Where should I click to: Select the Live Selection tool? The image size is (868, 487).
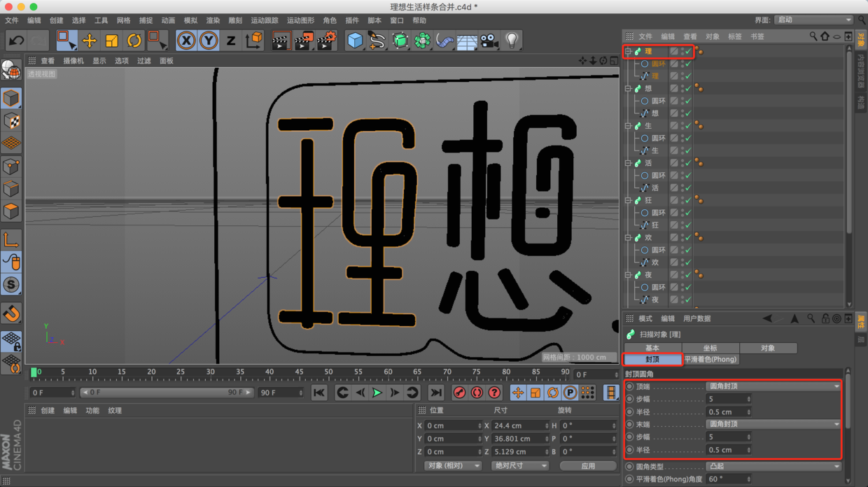coord(66,41)
